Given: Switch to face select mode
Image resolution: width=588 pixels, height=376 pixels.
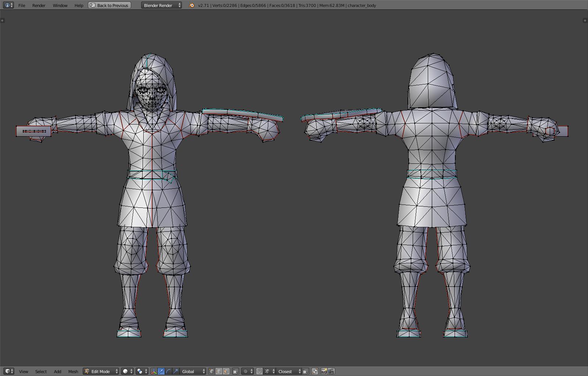Looking at the screenshot, I should point(226,371).
